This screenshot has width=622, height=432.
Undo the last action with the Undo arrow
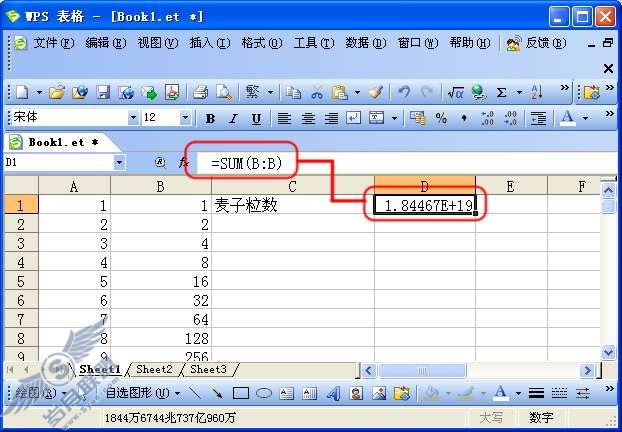(x=404, y=93)
